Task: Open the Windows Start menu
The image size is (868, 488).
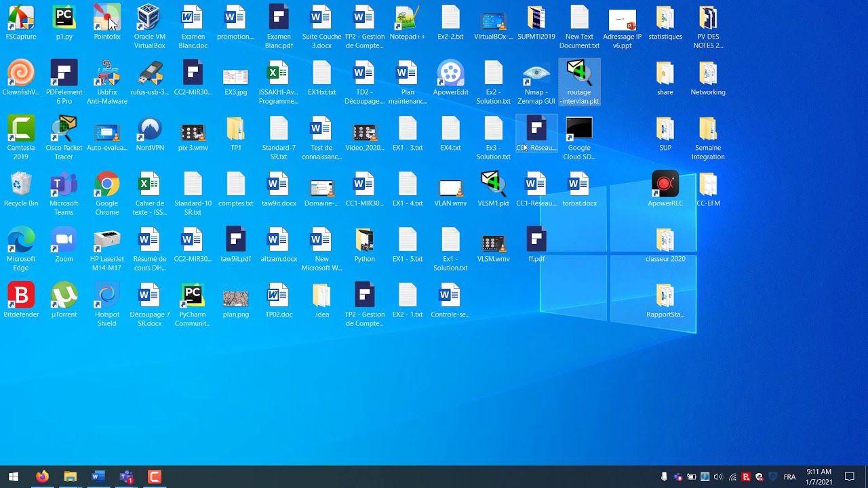Action: [x=13, y=476]
